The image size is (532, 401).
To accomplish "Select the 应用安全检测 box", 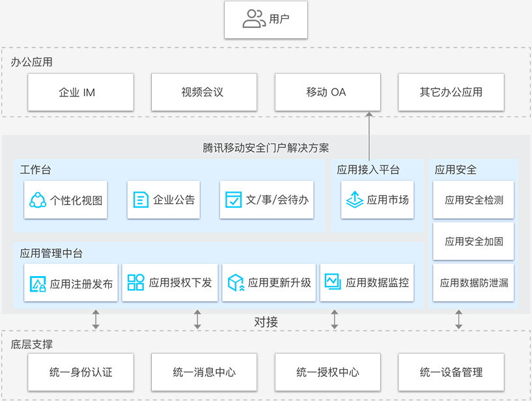I will click(x=473, y=200).
